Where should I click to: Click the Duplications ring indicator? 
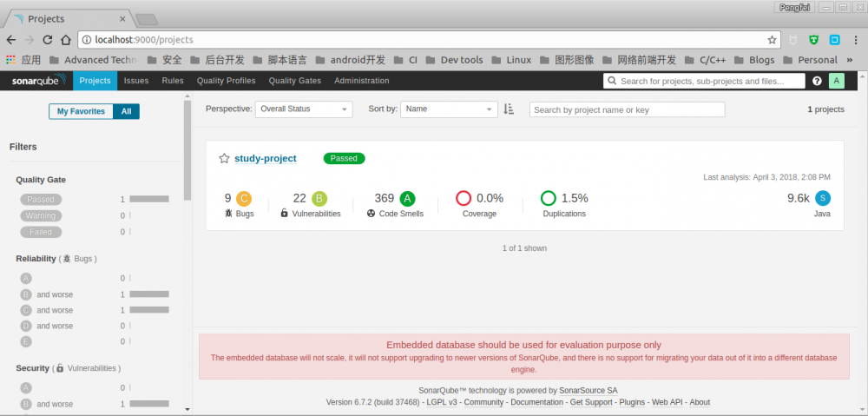click(548, 198)
